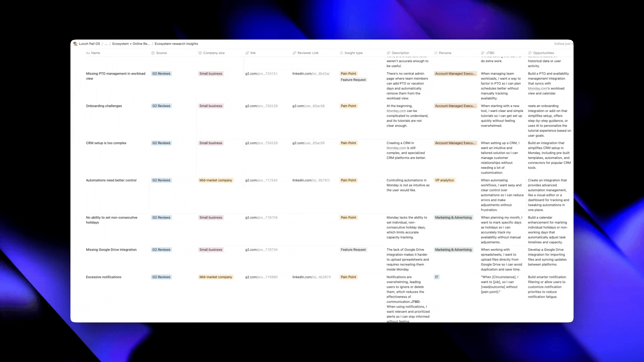
Task: Click the Description column text icon
Action: [x=388, y=53]
